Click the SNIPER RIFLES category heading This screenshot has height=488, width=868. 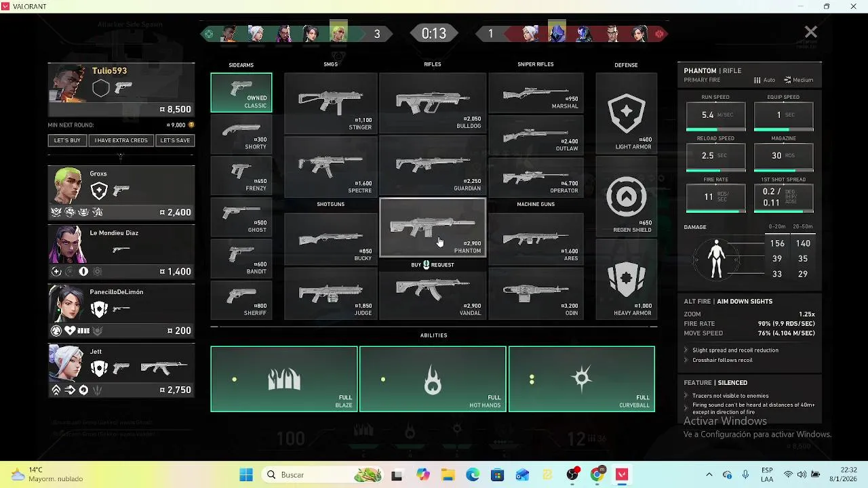tap(535, 64)
